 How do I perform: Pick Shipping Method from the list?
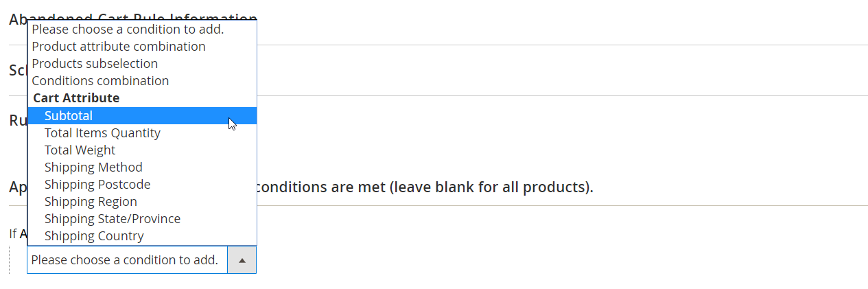93,167
